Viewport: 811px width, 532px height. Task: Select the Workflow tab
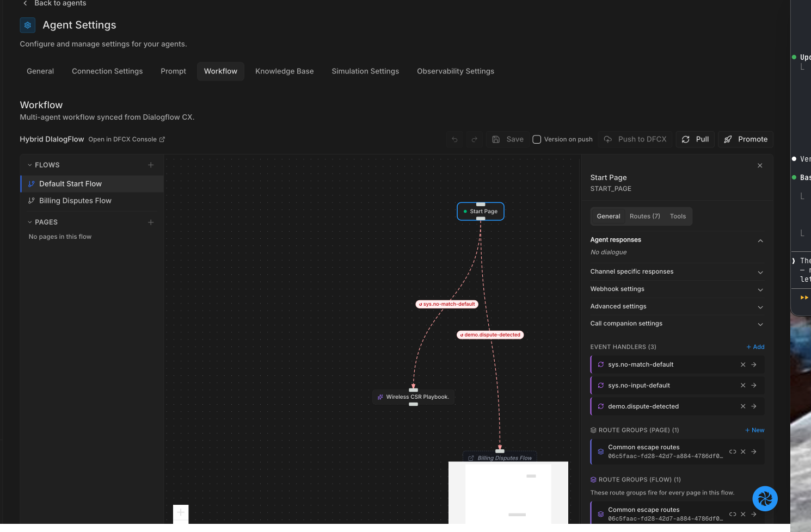(220, 71)
